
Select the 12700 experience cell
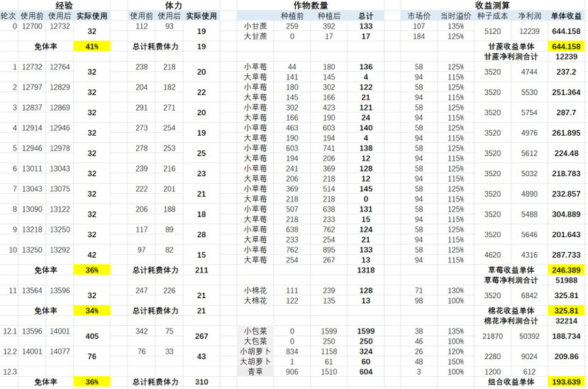click(x=32, y=26)
